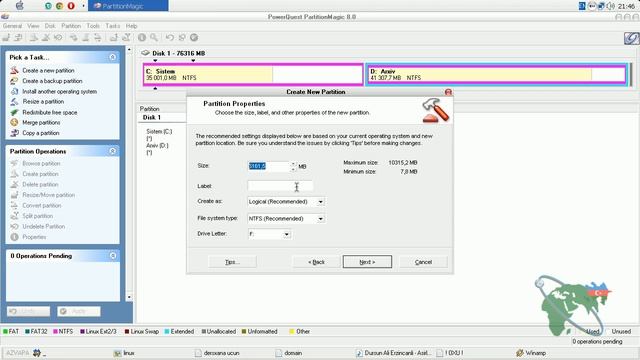Click the magnifier toolbar icon
The height and width of the screenshot is (360, 640).
(x=154, y=38)
